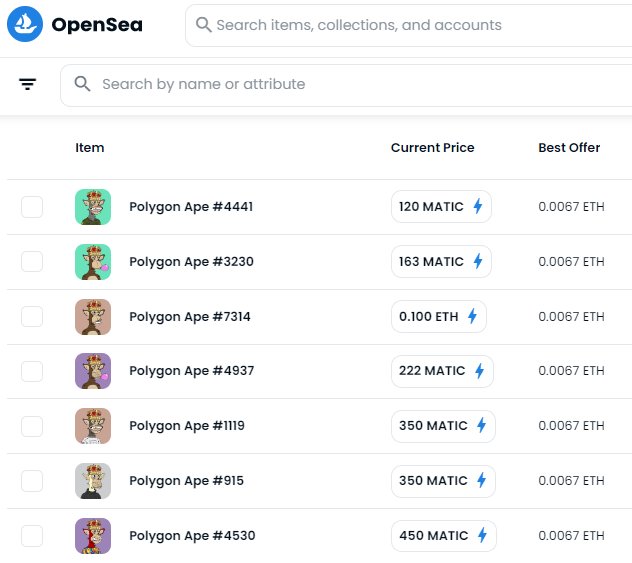632x563 pixels.
Task: Select the checkbox for Polygon Ape #4530
Action: 32,536
